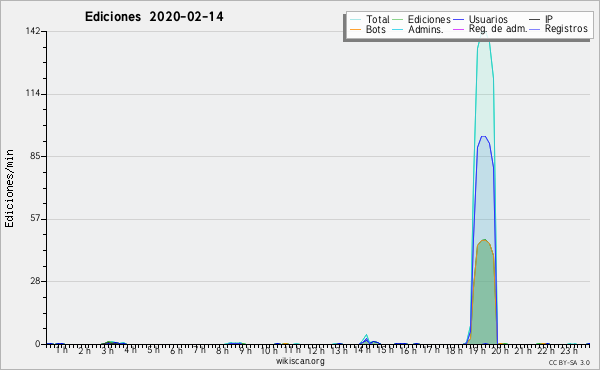Click the 'CC BY-SA 3.0' license text
Image resolution: width=600 pixels, height=370 pixels.
click(x=569, y=362)
